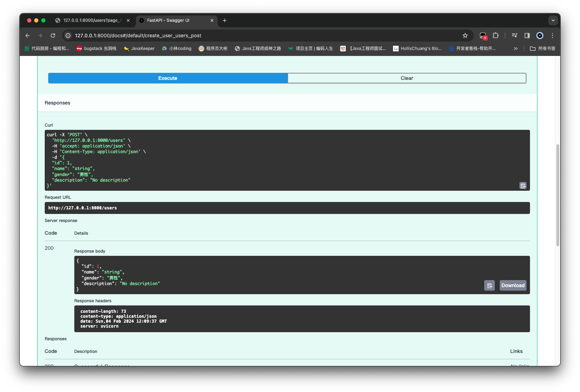The image size is (580, 392).
Task: Open the profile avatar icon
Action: pyautogui.click(x=540, y=36)
